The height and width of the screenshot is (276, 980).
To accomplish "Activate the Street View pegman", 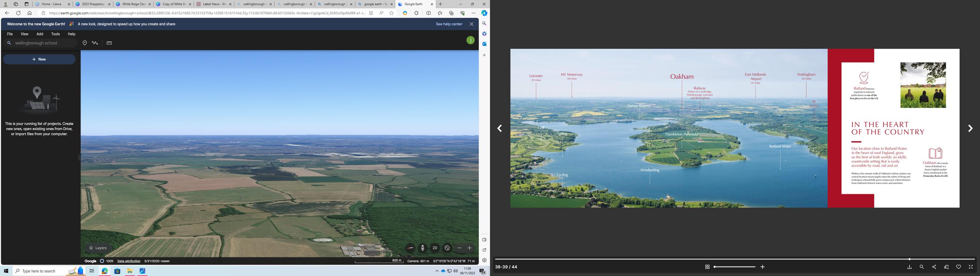I will (x=423, y=248).
